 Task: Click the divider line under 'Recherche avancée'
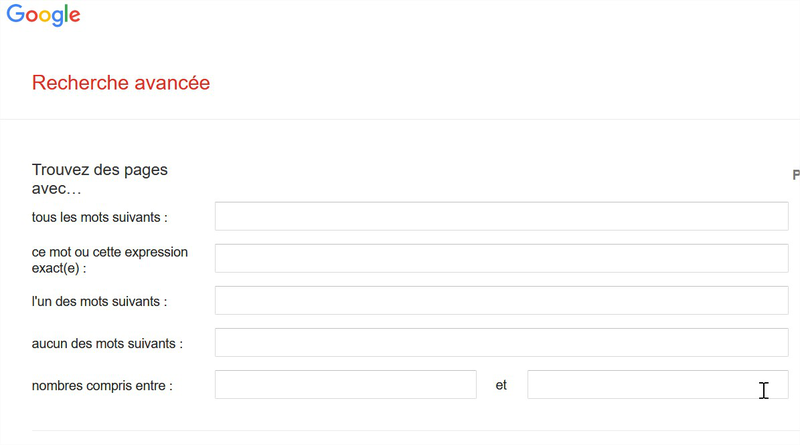click(400, 119)
